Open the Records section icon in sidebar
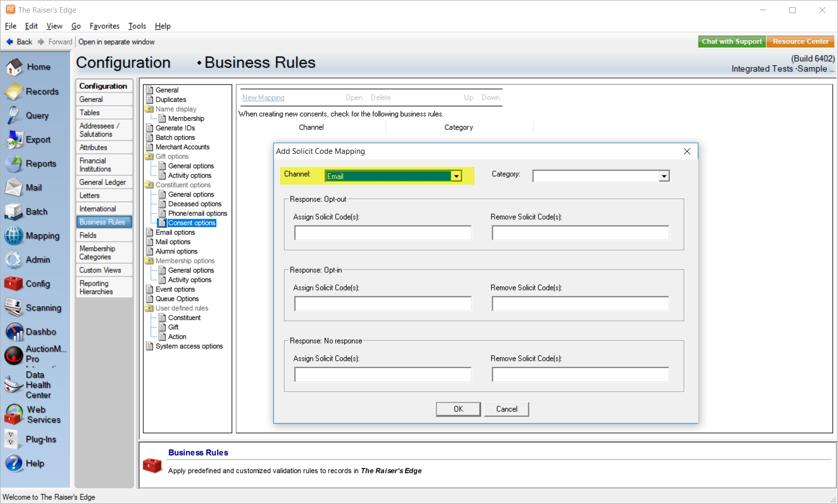Image resolution: width=838 pixels, height=504 pixels. pos(14,92)
